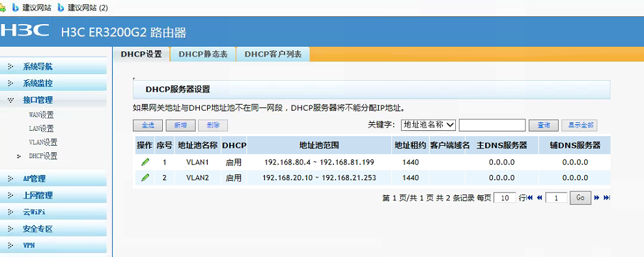This screenshot has width=644, height=257.
Task: Focus the keyword search text field
Action: [x=492, y=125]
